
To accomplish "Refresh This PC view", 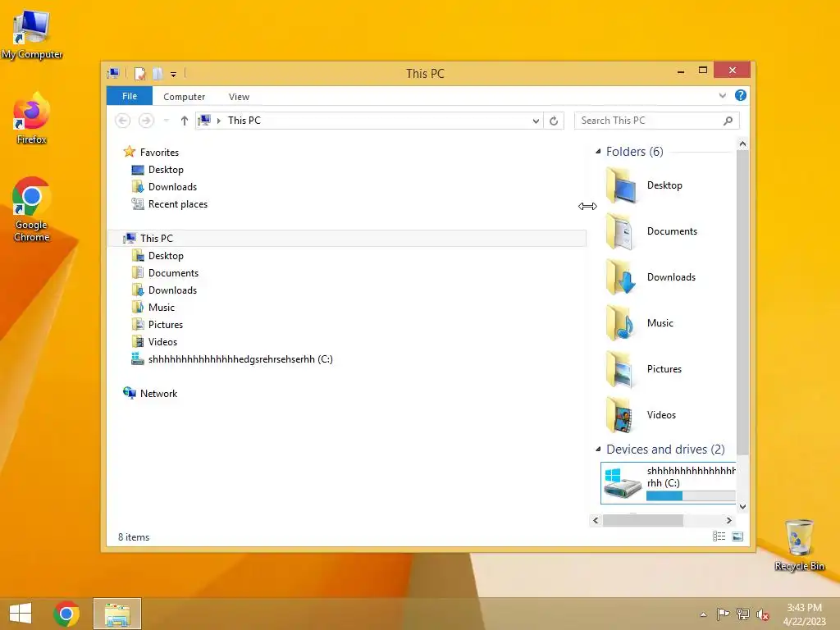I will [x=554, y=121].
